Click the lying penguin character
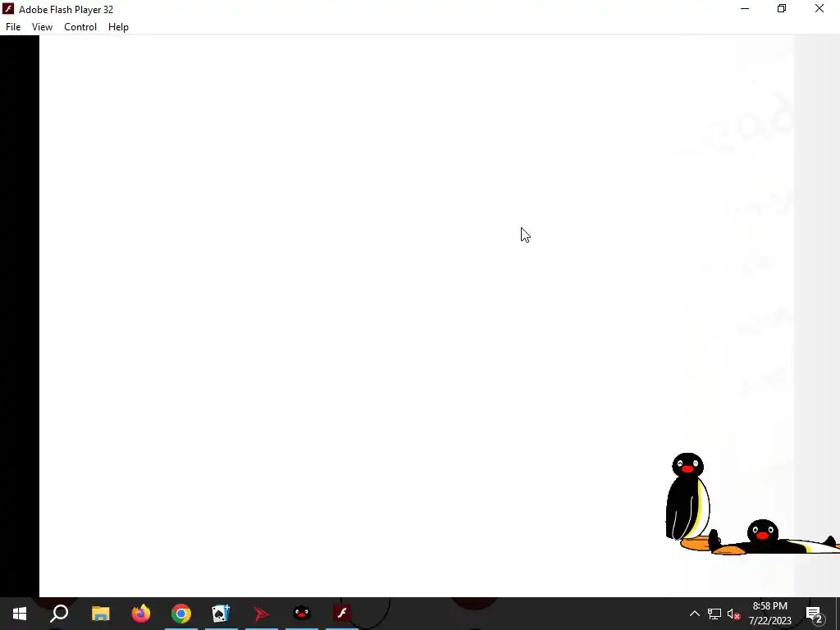 pyautogui.click(x=775, y=537)
